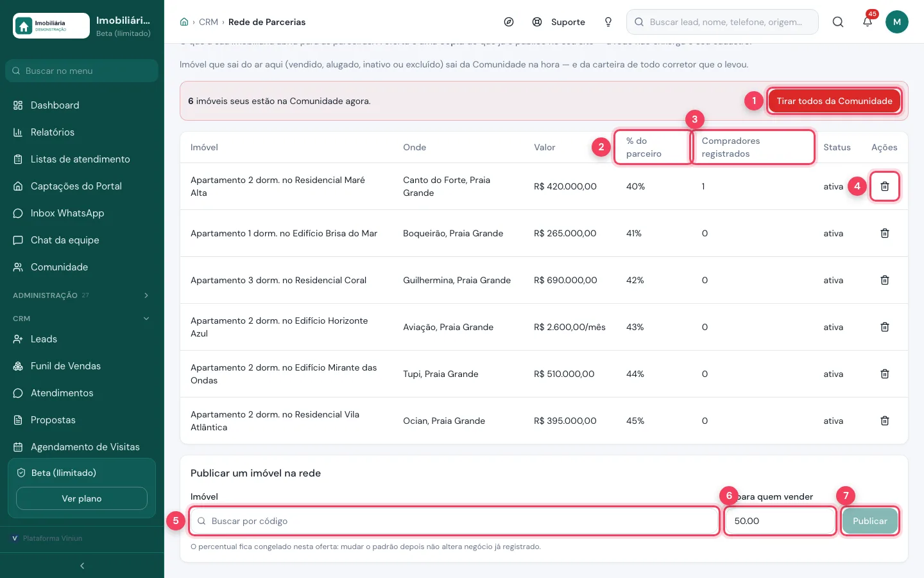The width and height of the screenshot is (924, 578).
Task: Click CRM breadcrumb link
Action: pos(209,22)
